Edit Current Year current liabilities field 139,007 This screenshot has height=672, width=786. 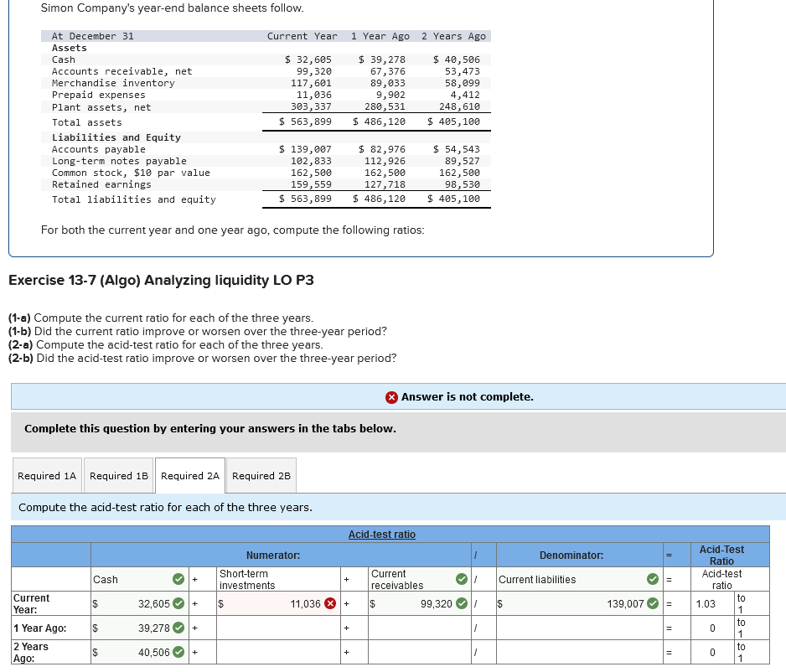point(580,603)
